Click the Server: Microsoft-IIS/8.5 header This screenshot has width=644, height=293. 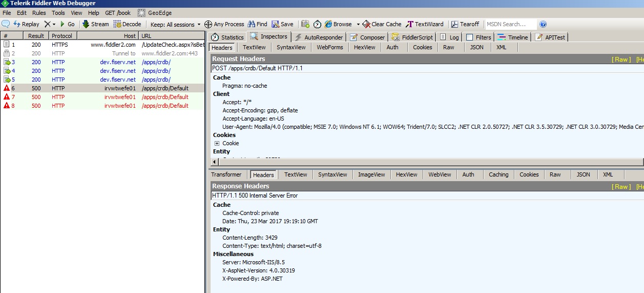point(255,262)
